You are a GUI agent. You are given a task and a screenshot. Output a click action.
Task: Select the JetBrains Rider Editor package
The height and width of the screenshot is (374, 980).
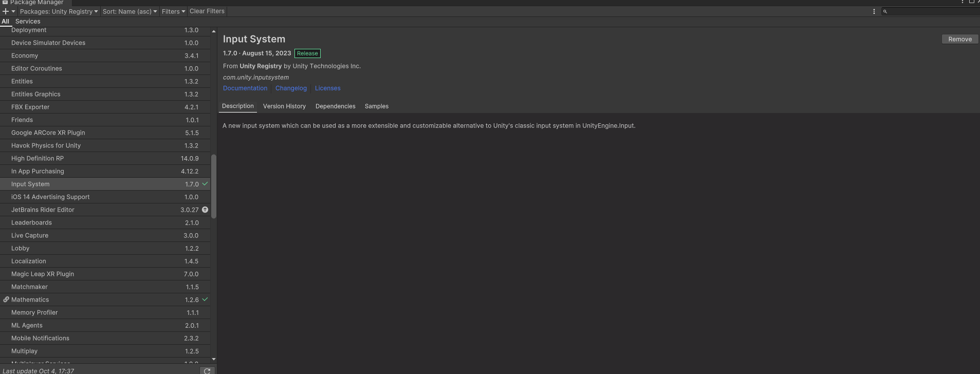pyautogui.click(x=105, y=210)
